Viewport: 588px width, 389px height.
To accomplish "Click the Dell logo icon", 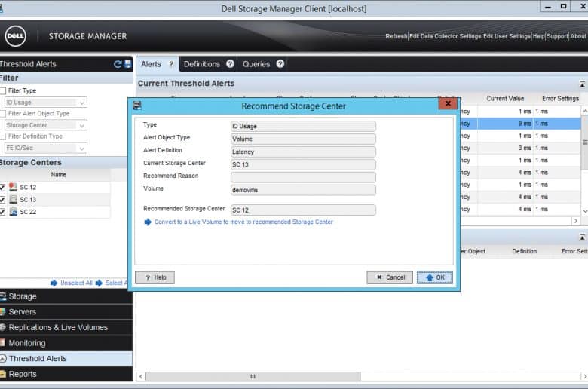I will 15,36.
